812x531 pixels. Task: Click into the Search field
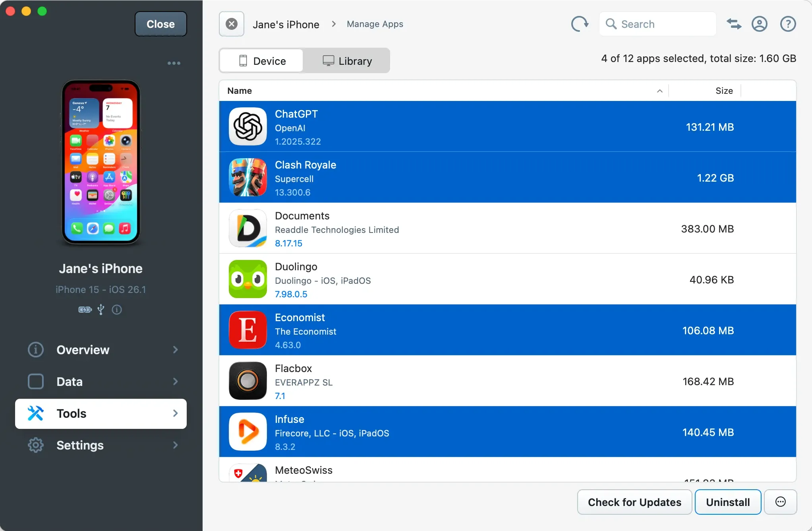click(x=658, y=24)
